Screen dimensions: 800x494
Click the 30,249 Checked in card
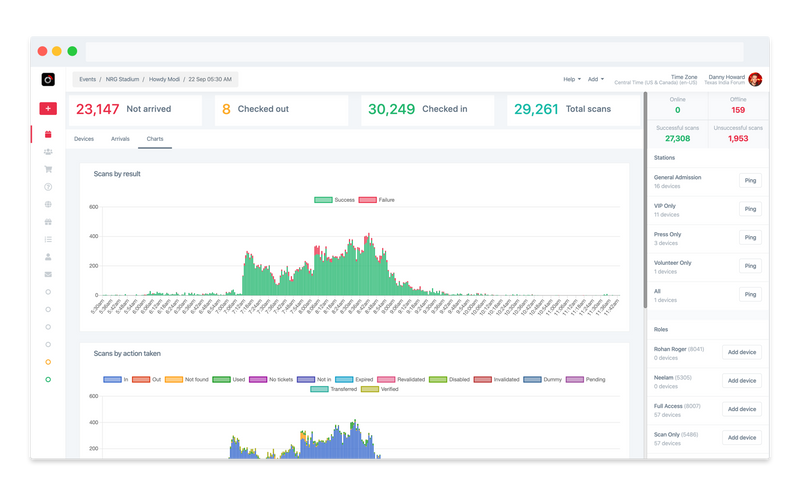[428, 109]
